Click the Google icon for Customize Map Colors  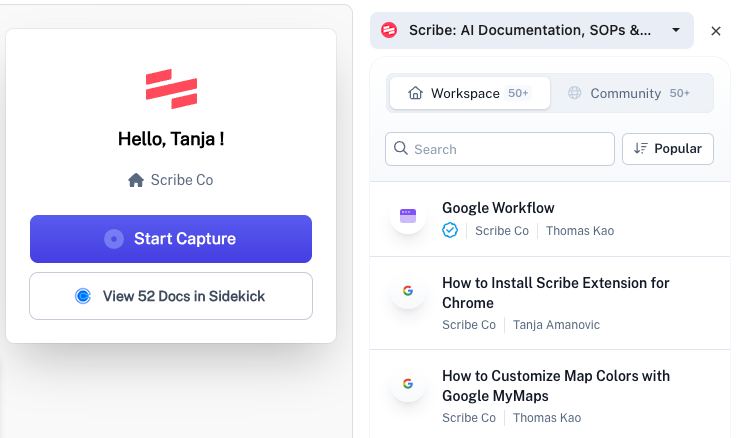408,384
